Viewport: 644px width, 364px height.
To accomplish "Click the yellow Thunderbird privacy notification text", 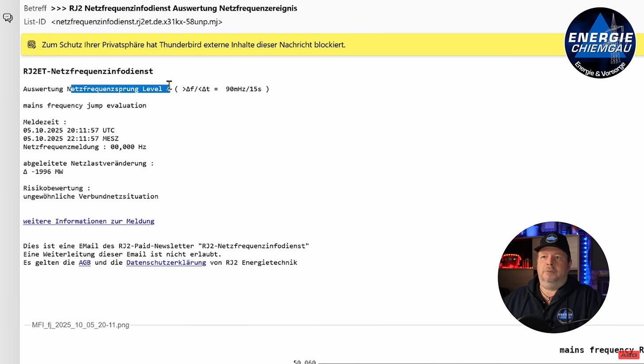I will 193,45.
